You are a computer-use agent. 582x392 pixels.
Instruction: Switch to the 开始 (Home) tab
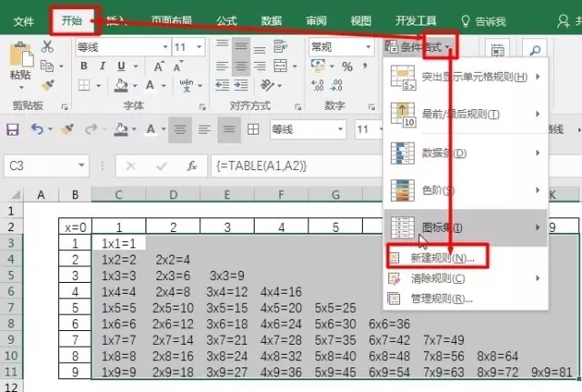pyautogui.click(x=70, y=20)
